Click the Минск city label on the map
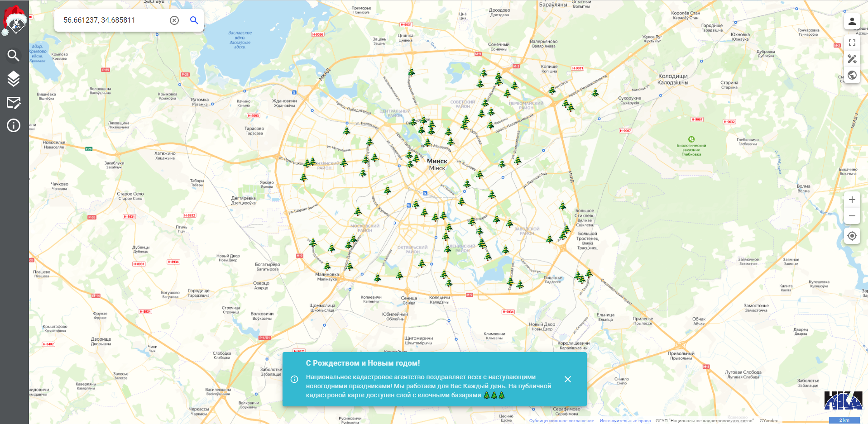The image size is (868, 424). [437, 161]
